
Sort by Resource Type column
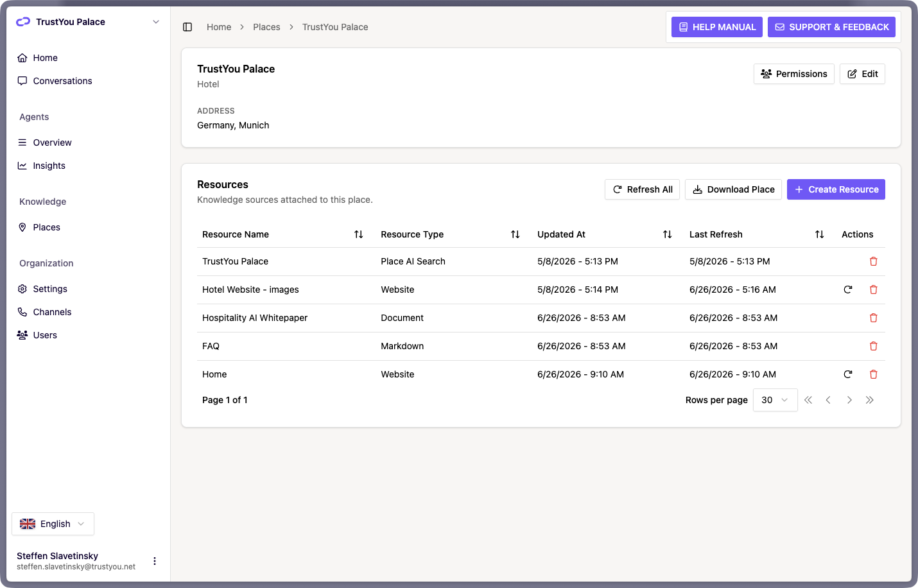pos(515,234)
